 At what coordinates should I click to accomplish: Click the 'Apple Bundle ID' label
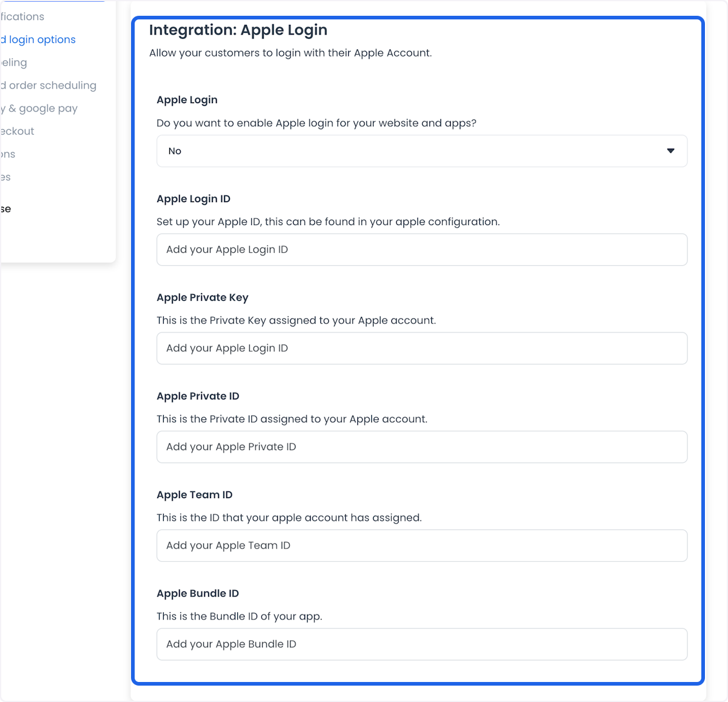pyautogui.click(x=198, y=593)
